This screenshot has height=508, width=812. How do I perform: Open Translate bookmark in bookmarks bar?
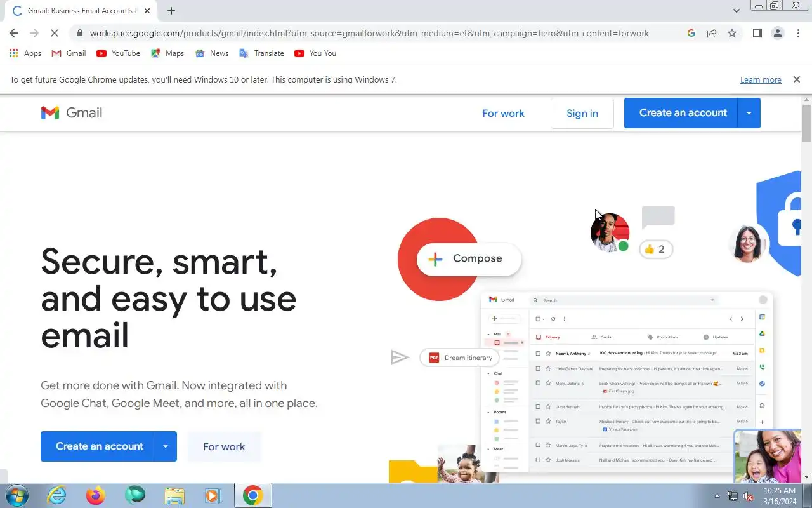(x=261, y=53)
